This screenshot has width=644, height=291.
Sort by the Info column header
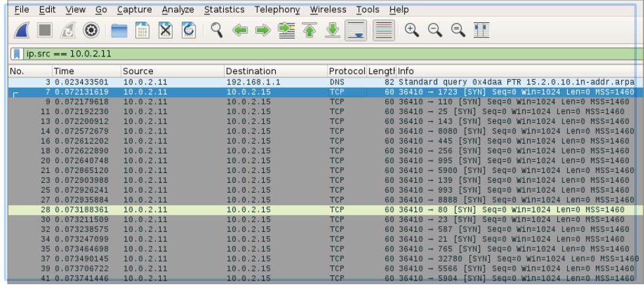point(519,71)
